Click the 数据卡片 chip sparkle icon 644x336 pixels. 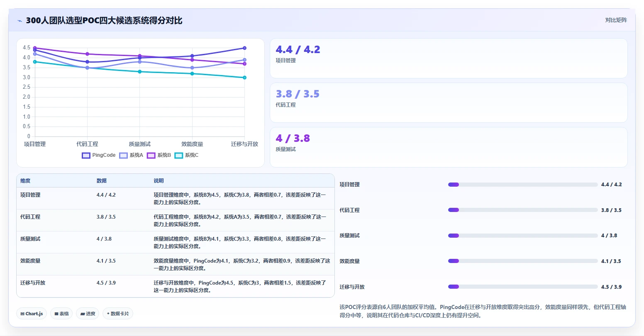point(108,314)
